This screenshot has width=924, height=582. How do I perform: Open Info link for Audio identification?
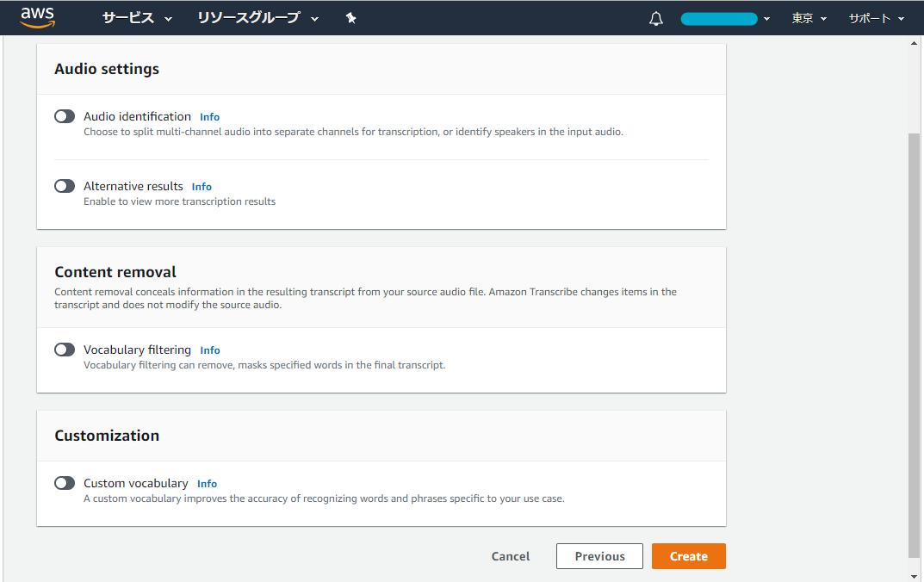(x=210, y=117)
